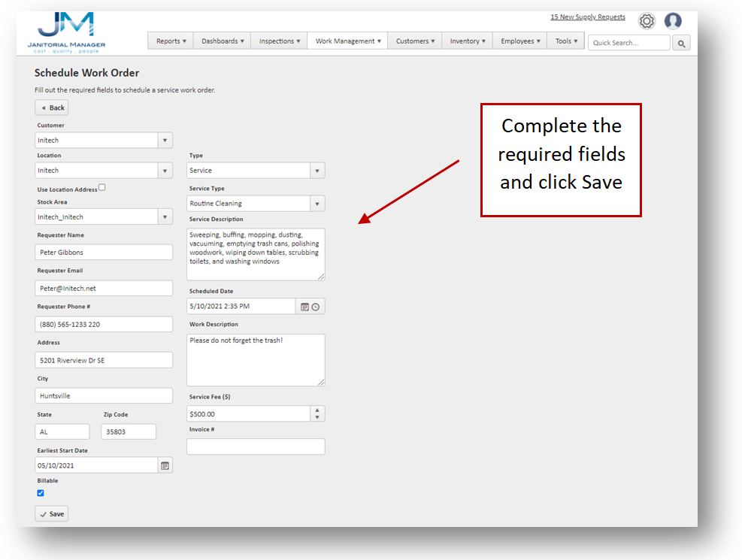This screenshot has width=742, height=560.
Task: Open the user profile avatar
Action: [x=673, y=21]
